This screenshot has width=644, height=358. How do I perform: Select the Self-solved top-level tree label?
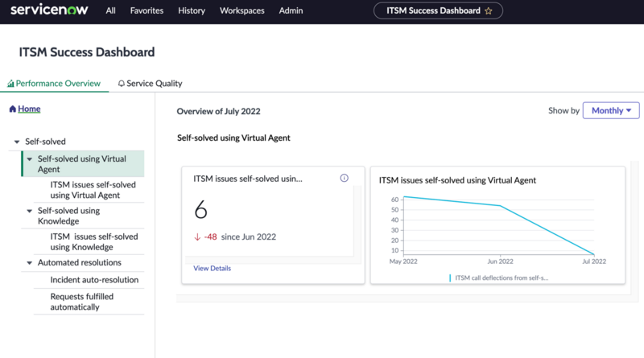click(45, 142)
